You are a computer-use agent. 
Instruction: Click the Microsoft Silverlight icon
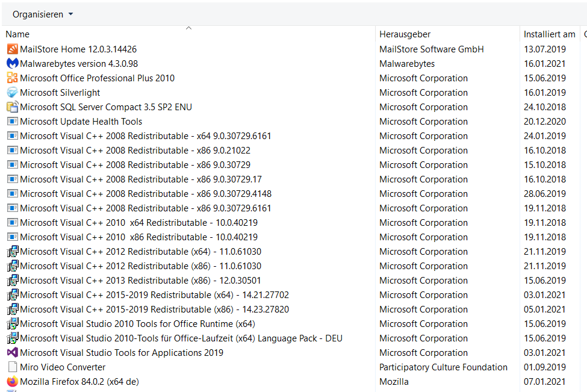point(12,93)
